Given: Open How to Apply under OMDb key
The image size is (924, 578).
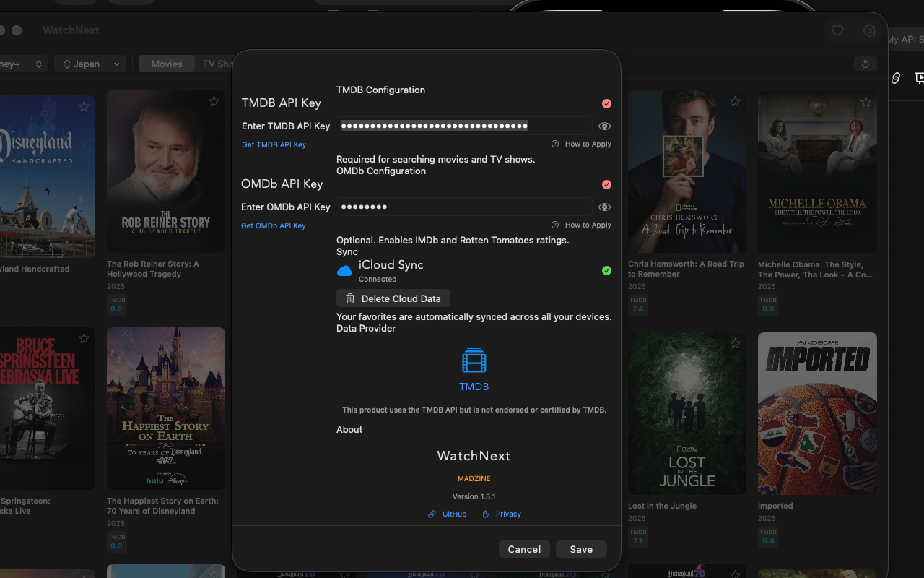Looking at the screenshot, I should [x=581, y=225].
